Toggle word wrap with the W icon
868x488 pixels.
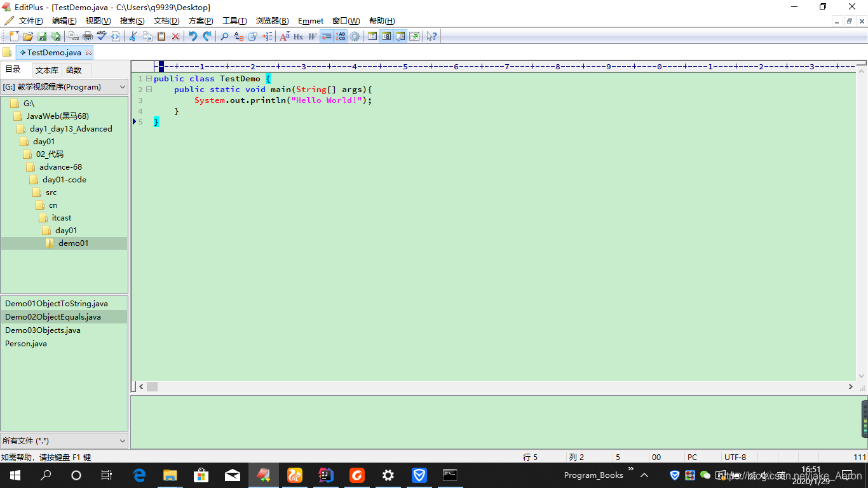pyautogui.click(x=312, y=36)
